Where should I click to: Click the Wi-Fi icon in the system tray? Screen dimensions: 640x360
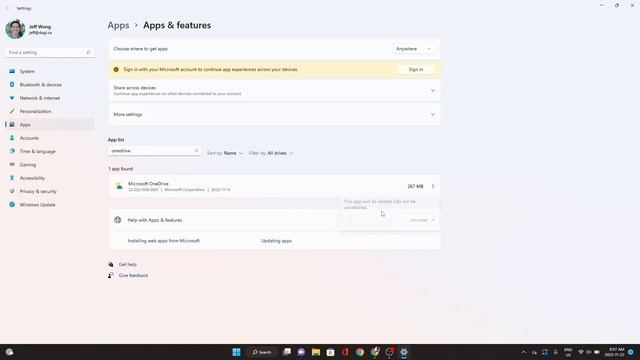pos(580,352)
